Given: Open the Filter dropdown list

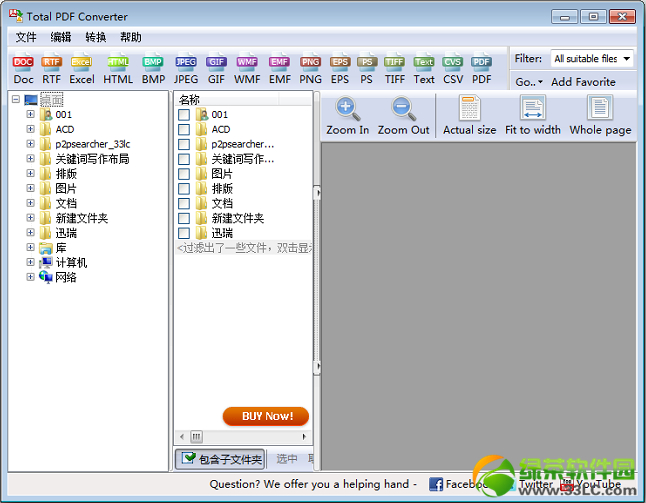Looking at the screenshot, I should [x=626, y=58].
